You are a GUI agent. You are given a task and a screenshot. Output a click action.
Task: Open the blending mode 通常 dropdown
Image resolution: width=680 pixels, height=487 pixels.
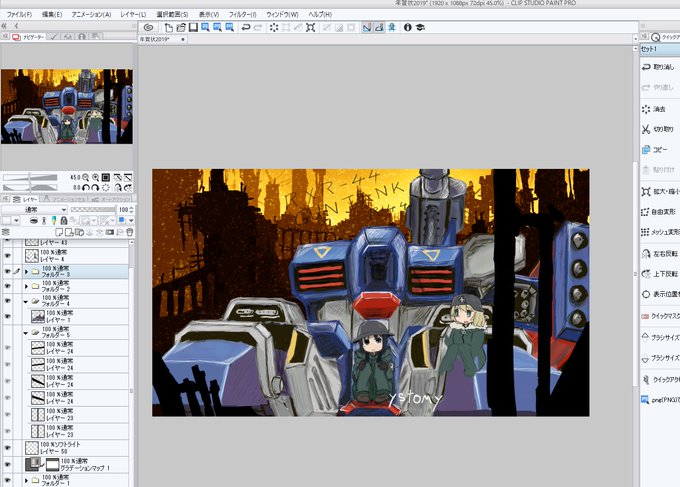(x=34, y=209)
